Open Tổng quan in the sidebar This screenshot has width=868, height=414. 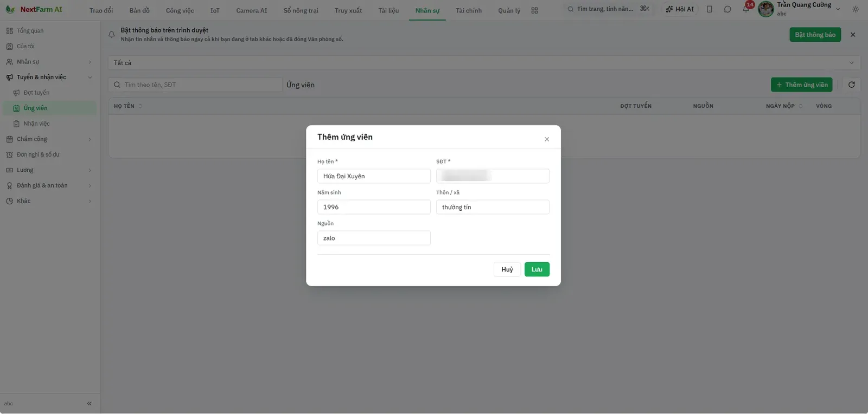[49, 31]
